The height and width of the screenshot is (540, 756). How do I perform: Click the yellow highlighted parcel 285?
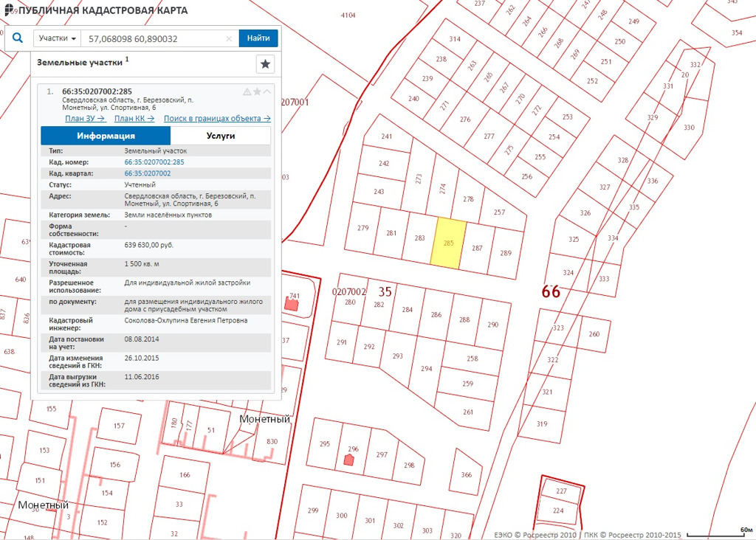(x=448, y=243)
